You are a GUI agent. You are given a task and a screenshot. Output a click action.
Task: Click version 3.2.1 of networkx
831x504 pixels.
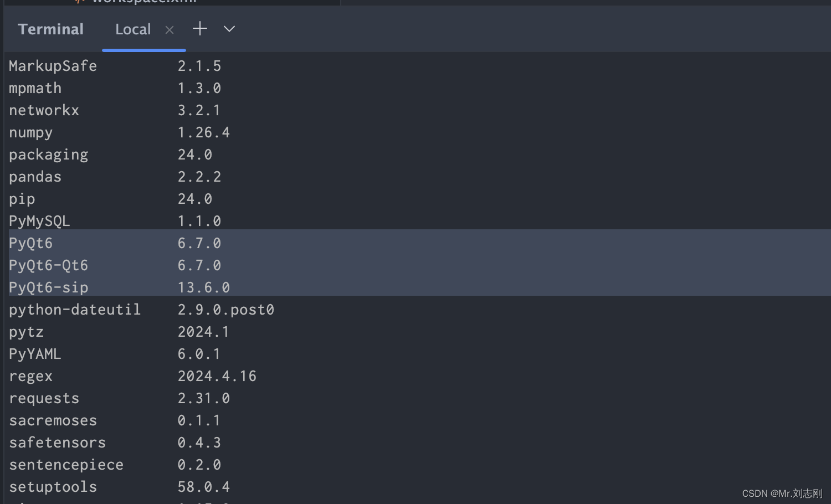(199, 110)
